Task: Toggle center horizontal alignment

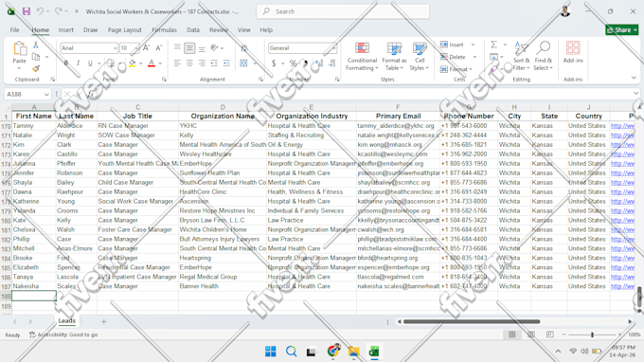Action: point(189,63)
